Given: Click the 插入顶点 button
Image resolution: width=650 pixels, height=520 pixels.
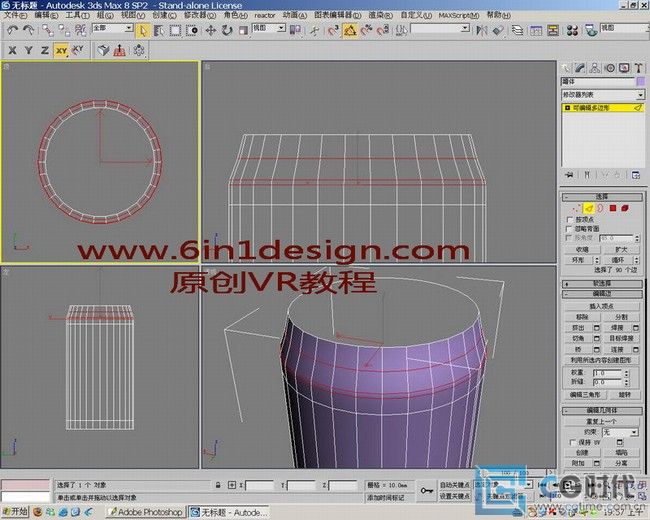Looking at the screenshot, I should [x=601, y=306].
